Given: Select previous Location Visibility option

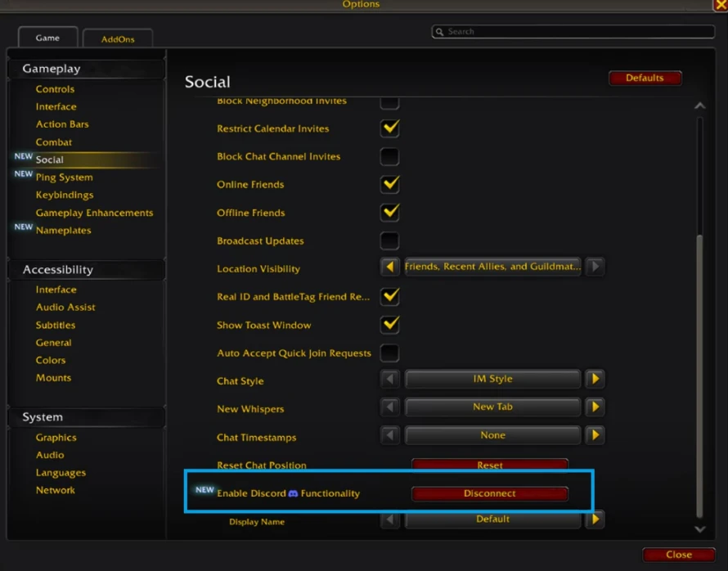Looking at the screenshot, I should 389,267.
